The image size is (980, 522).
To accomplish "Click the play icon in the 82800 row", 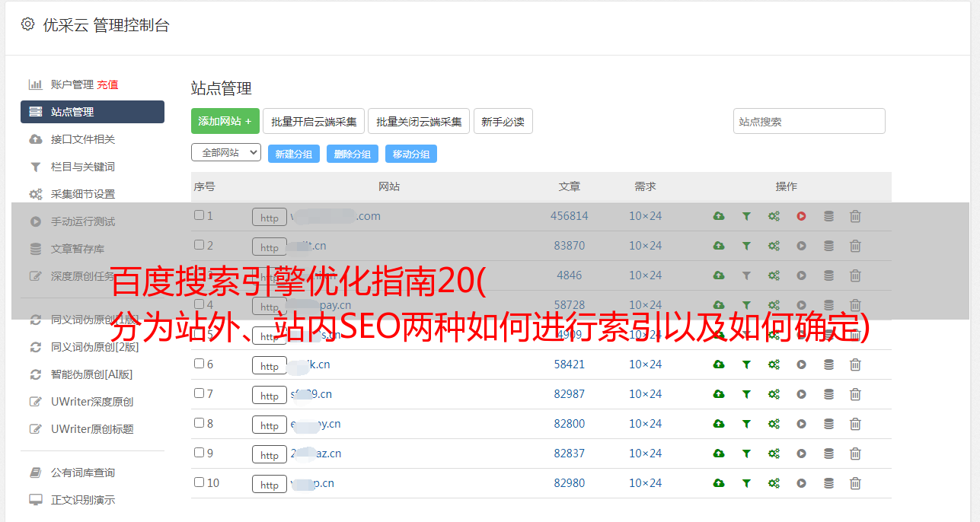I will click(x=801, y=424).
